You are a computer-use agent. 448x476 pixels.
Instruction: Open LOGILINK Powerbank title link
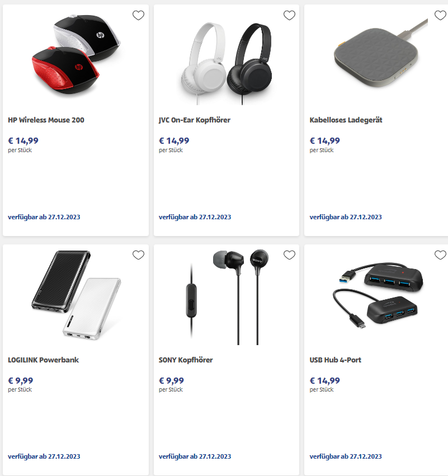click(x=44, y=360)
